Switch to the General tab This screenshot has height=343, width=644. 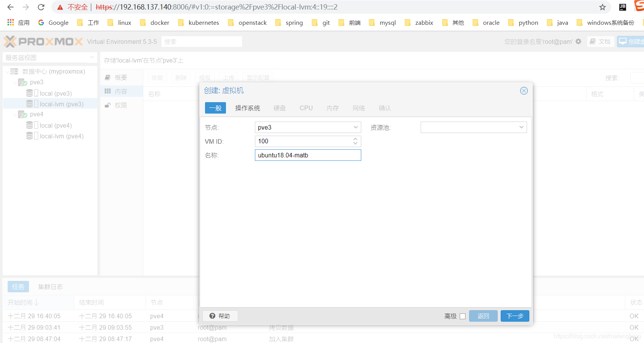tap(215, 108)
